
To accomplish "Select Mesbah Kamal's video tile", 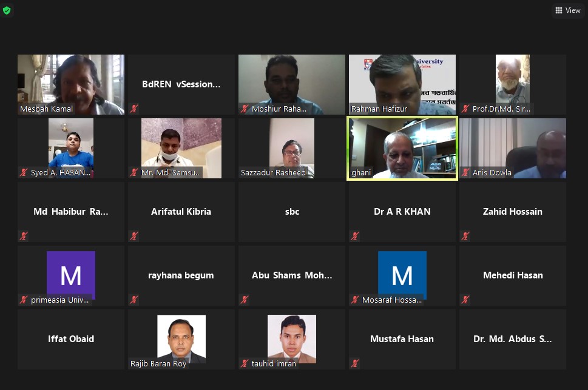I will coord(71,85).
